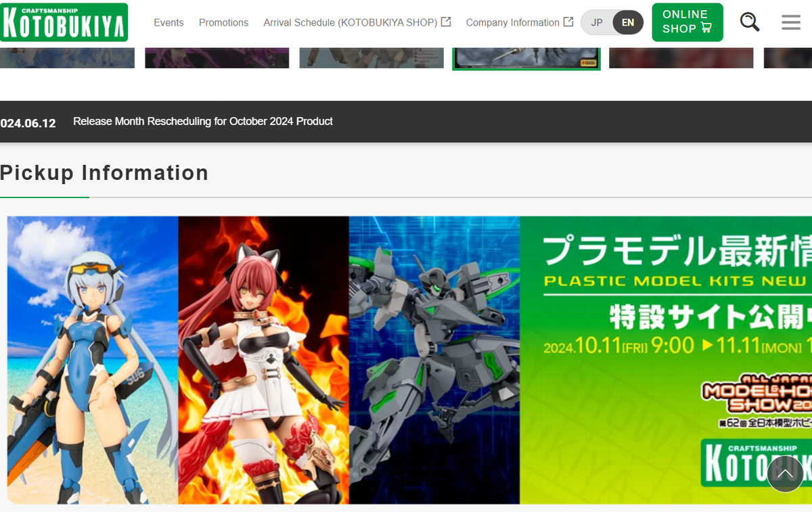Click the Pickup Information heading
812x512 pixels.
pos(104,173)
